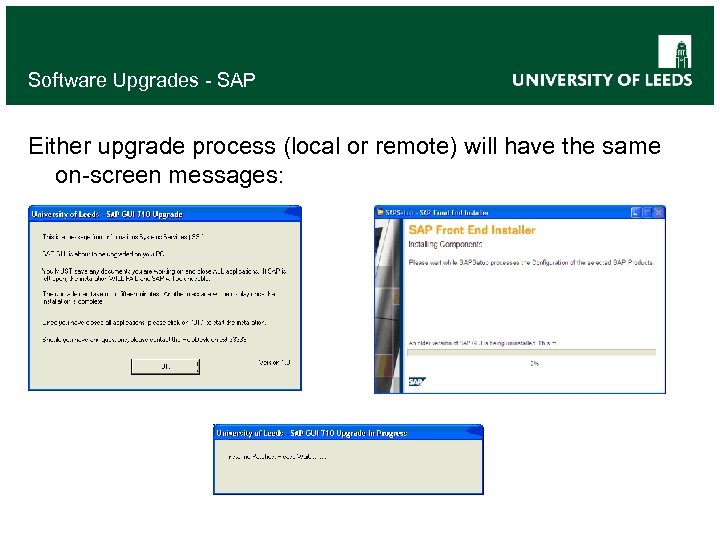This screenshot has height=540, width=720.
Task: Minimize the SAP Front End Installer window
Action: [x=636, y=212]
